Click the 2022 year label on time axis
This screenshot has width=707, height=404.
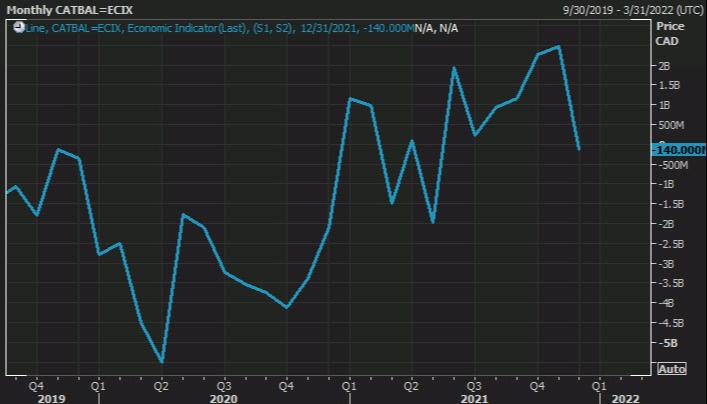tap(625, 399)
